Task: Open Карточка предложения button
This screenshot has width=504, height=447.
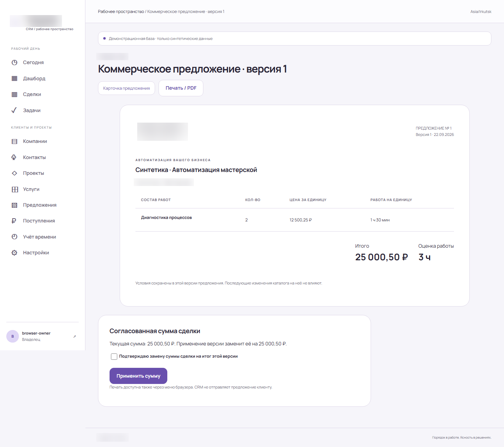Action: pos(126,88)
